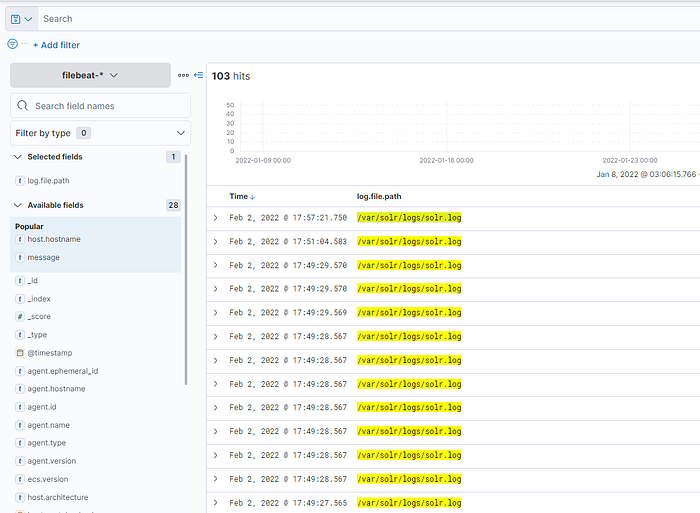Click chart axis label 2022-01-16 00:00
This screenshot has width=700, height=513.
point(446,160)
